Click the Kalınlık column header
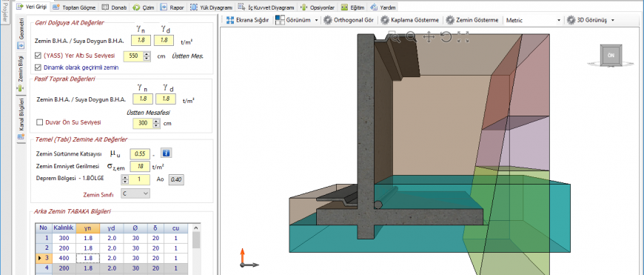 click(x=64, y=228)
